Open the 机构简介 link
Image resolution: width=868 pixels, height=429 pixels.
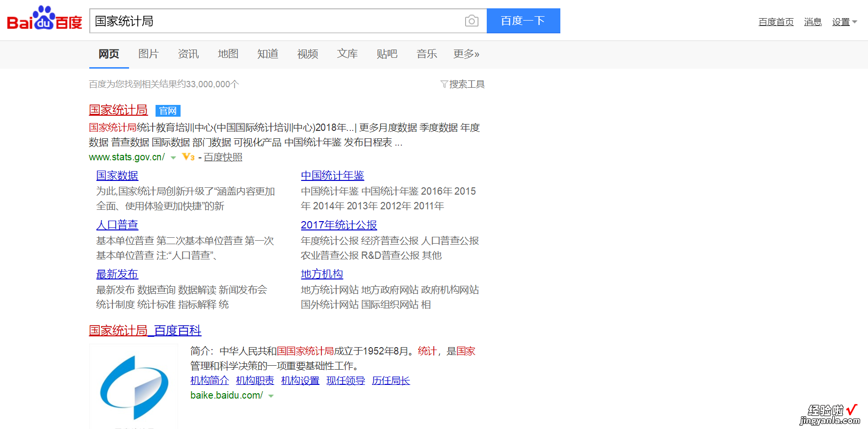point(210,380)
